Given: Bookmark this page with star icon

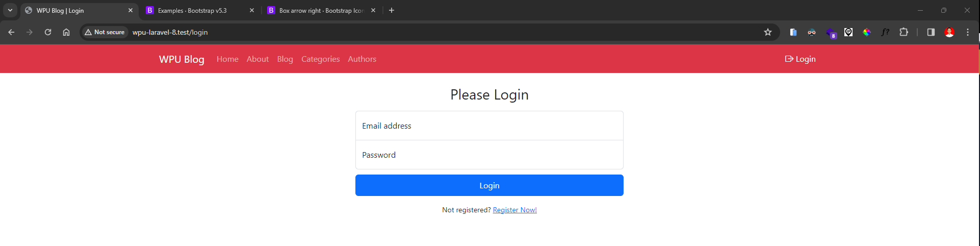Looking at the screenshot, I should pos(768,32).
